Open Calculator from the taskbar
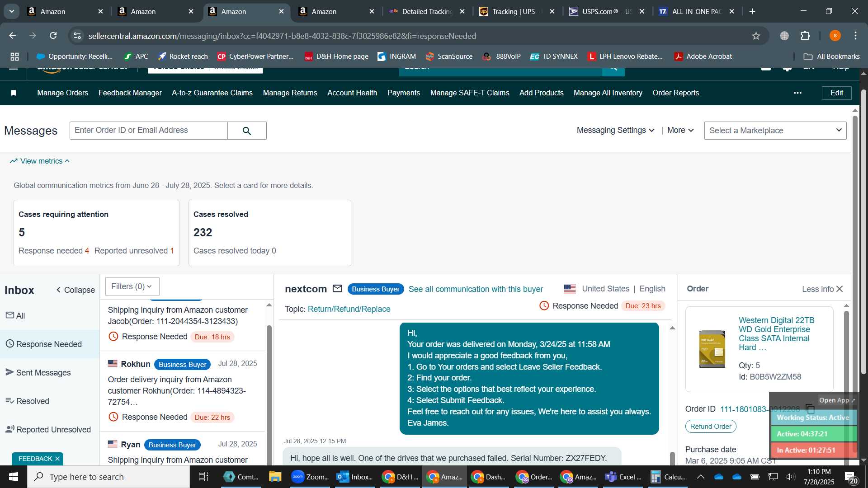 pyautogui.click(x=668, y=477)
